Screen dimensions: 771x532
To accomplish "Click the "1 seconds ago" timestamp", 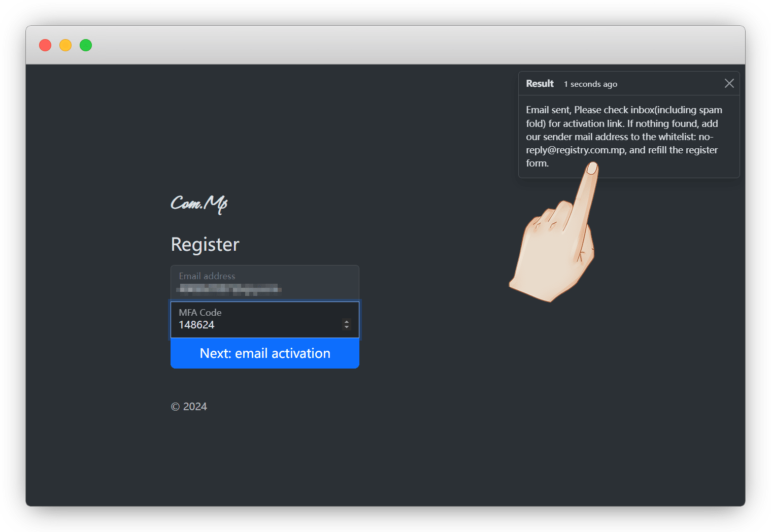I will (x=590, y=84).
